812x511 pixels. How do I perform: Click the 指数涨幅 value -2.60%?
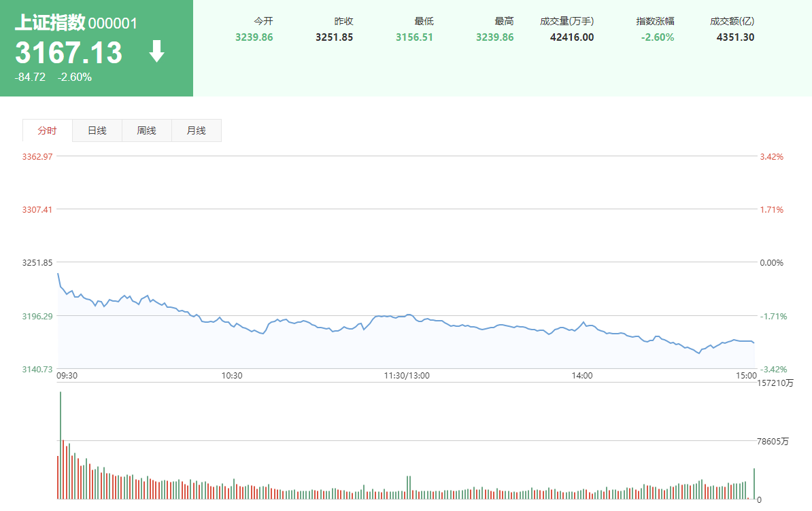657,37
